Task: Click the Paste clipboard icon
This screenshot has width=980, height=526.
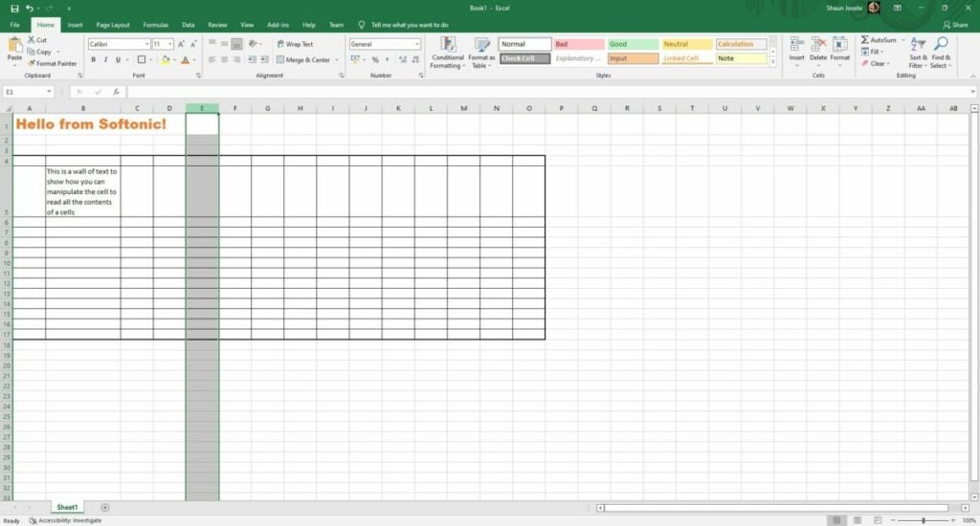Action: click(14, 46)
